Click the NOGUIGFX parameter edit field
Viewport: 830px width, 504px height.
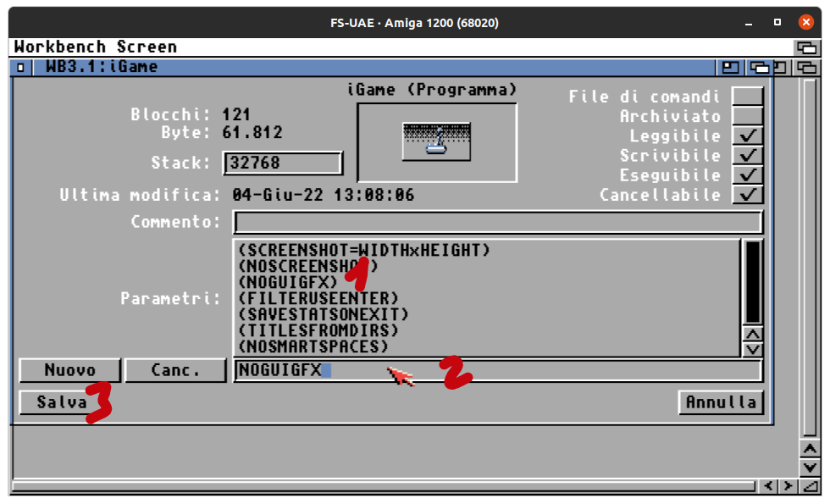pyautogui.click(x=498, y=370)
